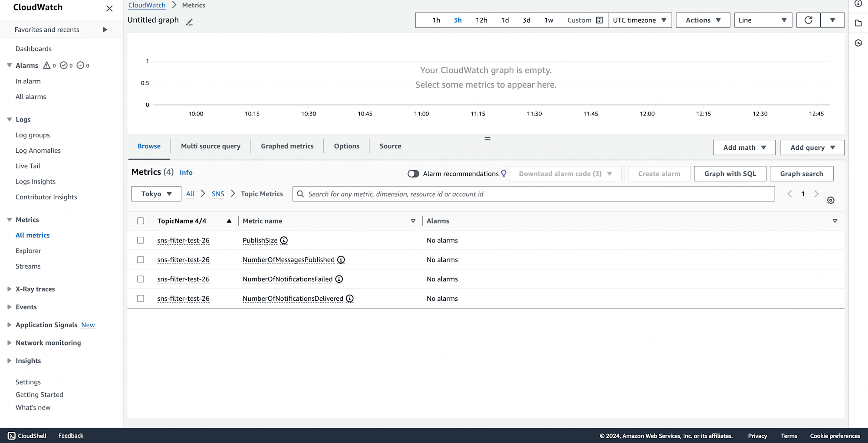The image size is (868, 443).
Task: Open SNS breadcrumb link
Action: click(x=218, y=194)
